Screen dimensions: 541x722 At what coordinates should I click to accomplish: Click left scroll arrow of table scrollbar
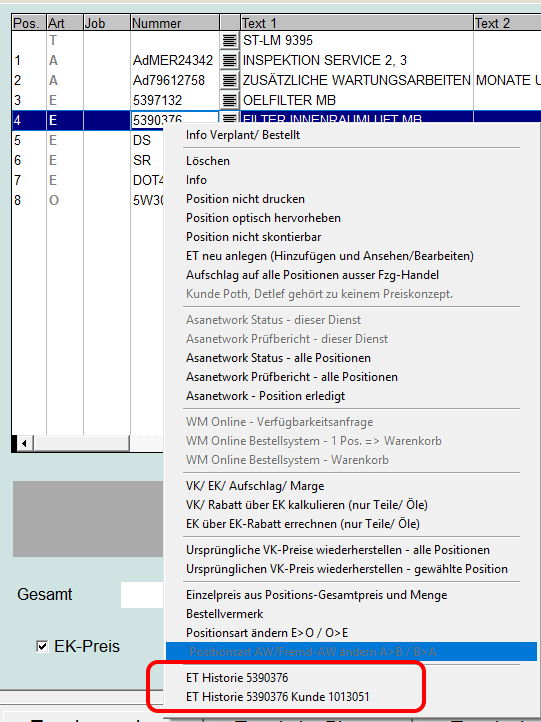coord(23,444)
